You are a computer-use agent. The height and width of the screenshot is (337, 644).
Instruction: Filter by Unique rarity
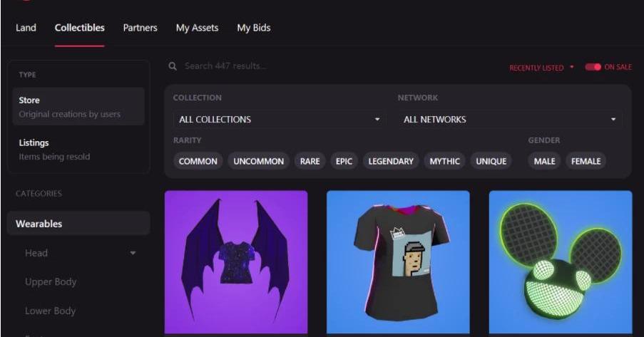point(491,161)
